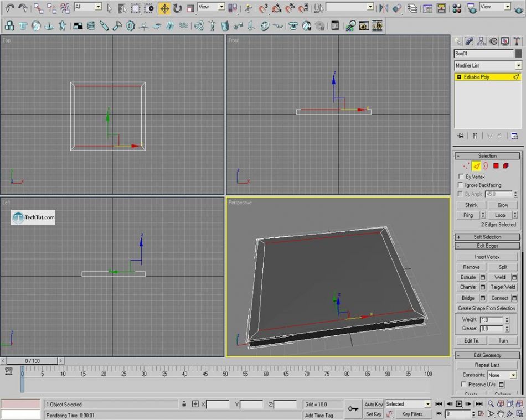Image resolution: width=526 pixels, height=420 pixels.
Task: Click Configure Modifier Sets icon
Action: (514, 136)
